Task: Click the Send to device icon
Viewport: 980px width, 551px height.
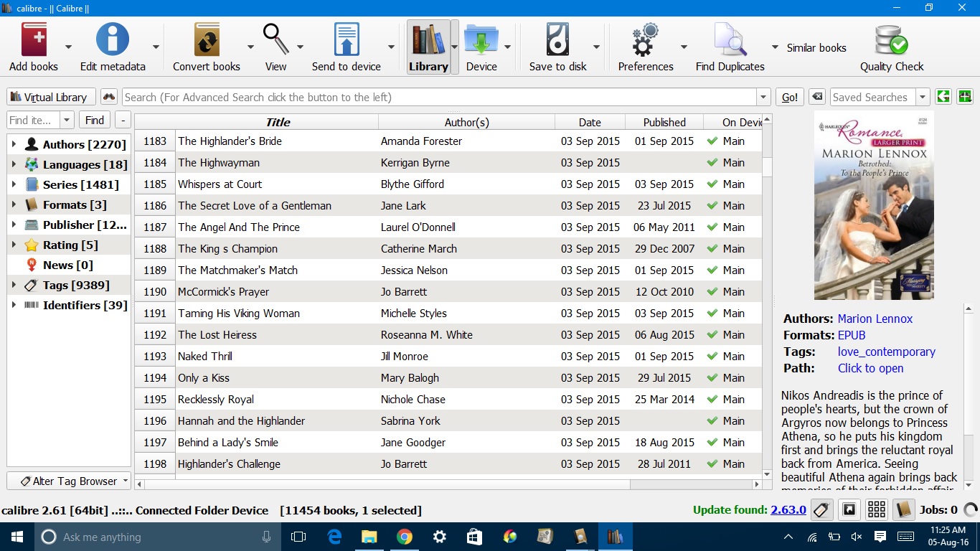Action: click(x=347, y=39)
